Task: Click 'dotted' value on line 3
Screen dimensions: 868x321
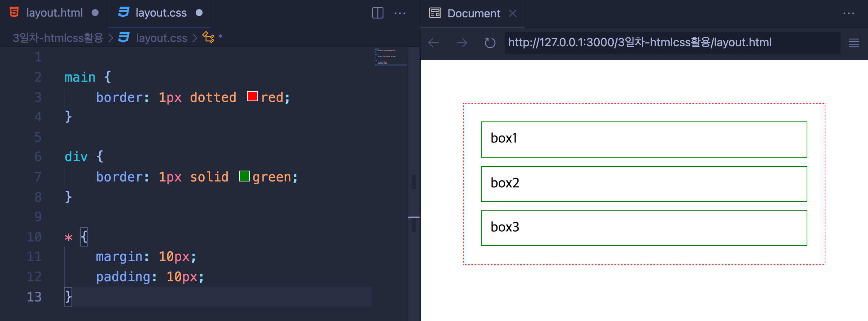Action: [213, 97]
